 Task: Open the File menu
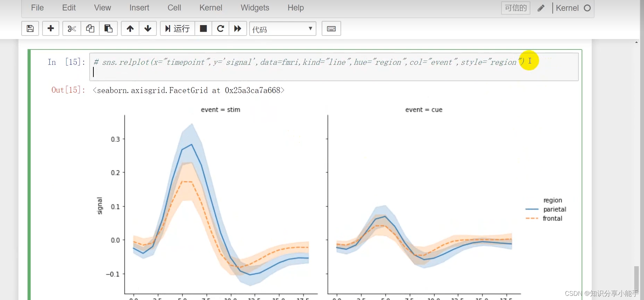point(37,8)
